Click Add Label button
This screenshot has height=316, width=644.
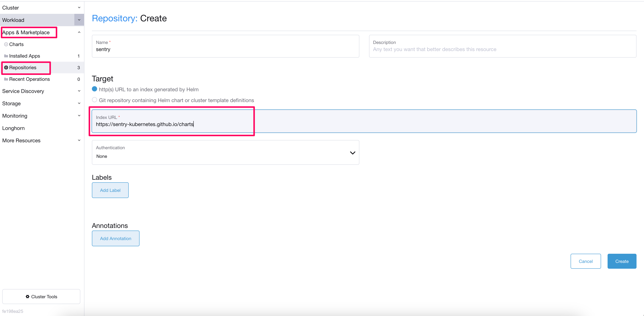tap(110, 190)
